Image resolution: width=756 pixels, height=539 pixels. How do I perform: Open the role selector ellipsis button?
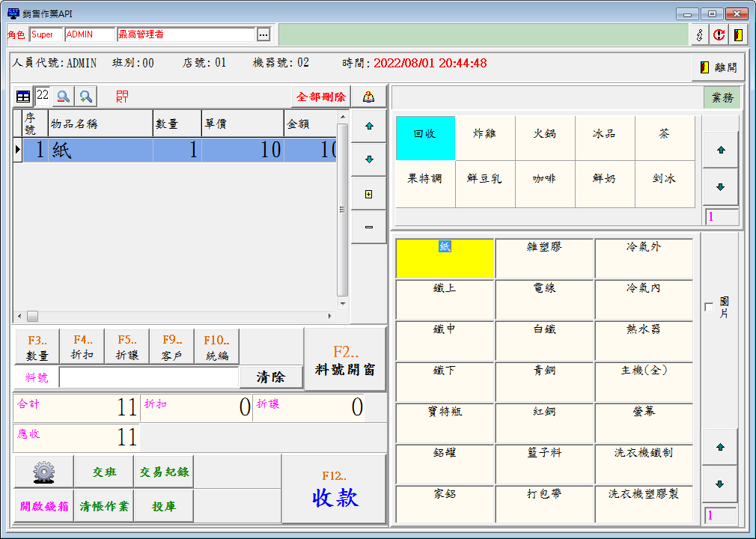click(x=263, y=34)
